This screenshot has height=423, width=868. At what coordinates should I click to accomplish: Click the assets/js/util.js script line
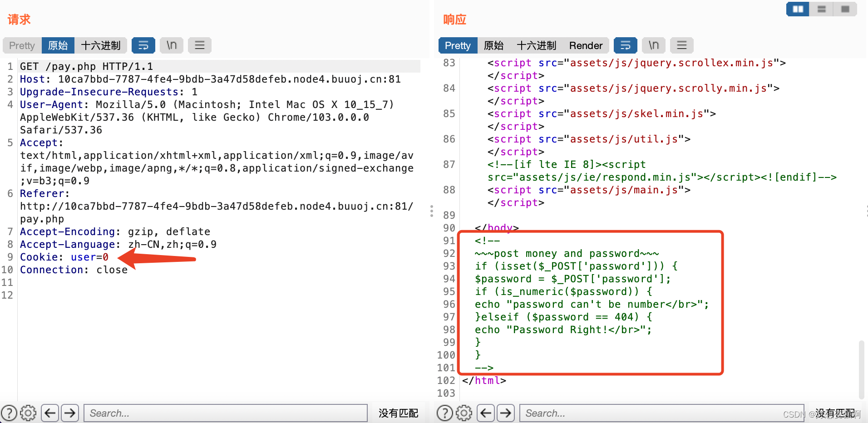(589, 139)
